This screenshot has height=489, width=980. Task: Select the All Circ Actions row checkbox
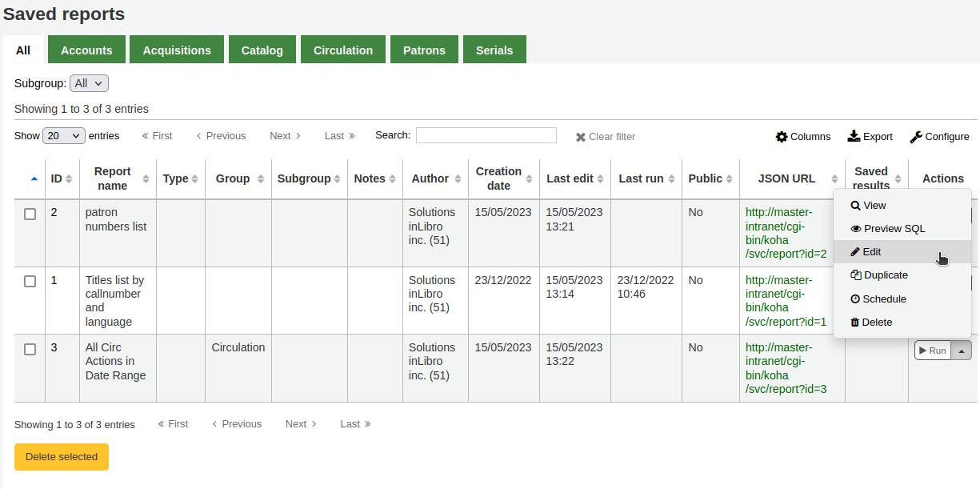(30, 349)
